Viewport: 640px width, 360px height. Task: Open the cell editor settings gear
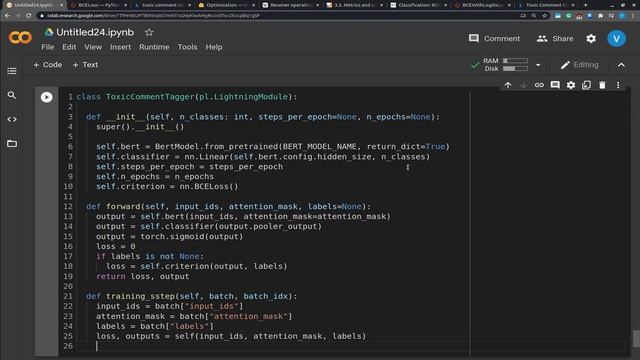click(571, 85)
